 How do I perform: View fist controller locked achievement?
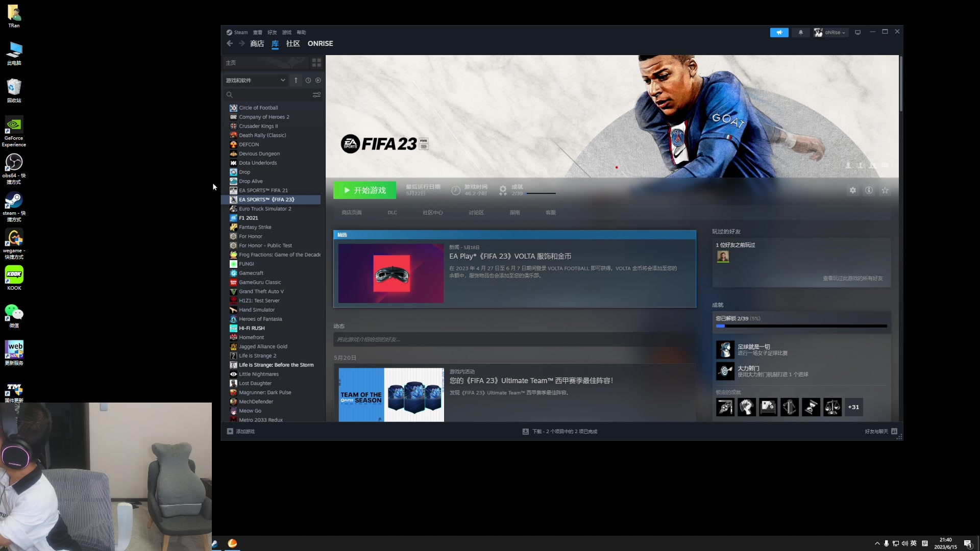(x=747, y=407)
